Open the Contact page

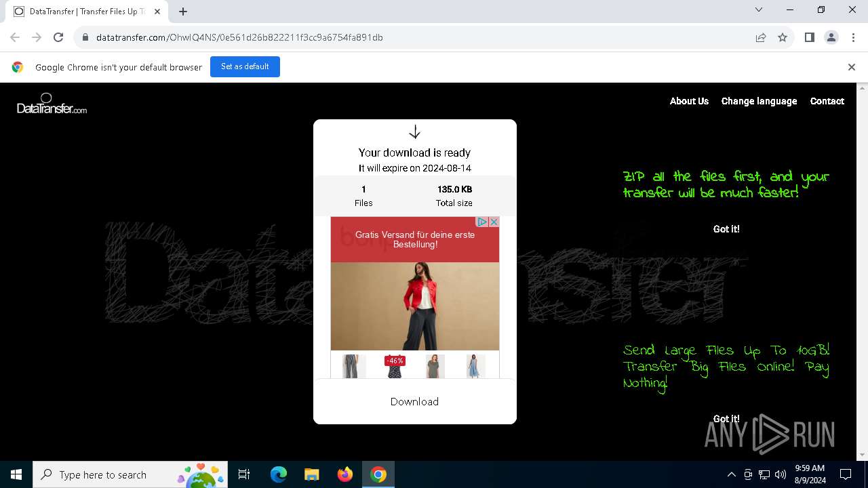click(827, 101)
